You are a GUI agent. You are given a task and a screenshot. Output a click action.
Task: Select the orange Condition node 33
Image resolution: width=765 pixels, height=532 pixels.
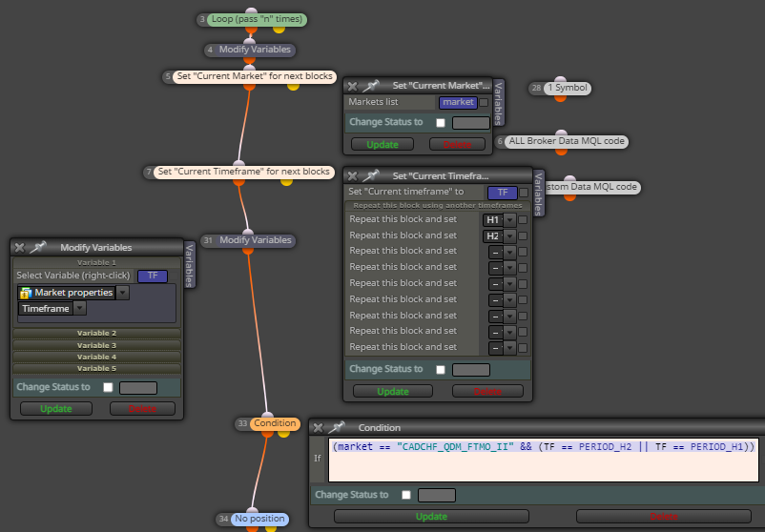pos(275,423)
